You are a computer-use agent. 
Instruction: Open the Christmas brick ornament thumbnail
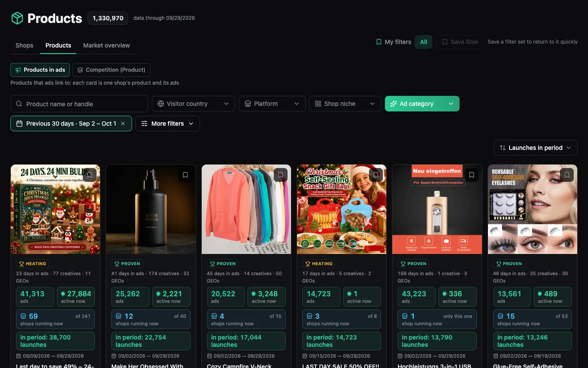click(x=55, y=209)
